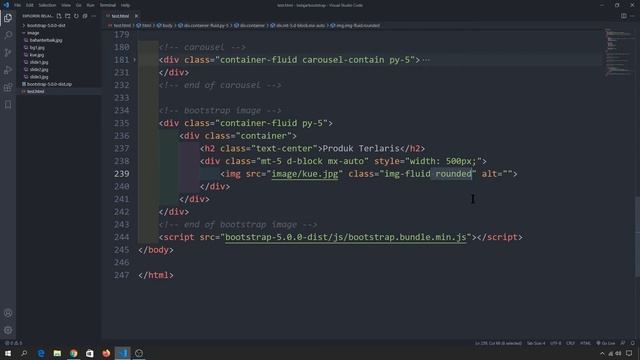Viewport: 640px width, 360px height.
Task: Open Windows action center icon
Action: coord(629,353)
